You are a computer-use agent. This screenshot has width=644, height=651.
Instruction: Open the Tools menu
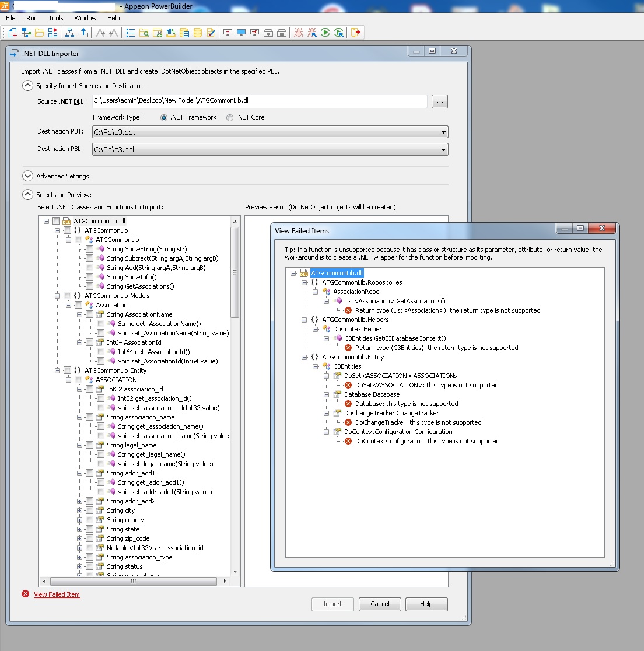click(x=56, y=18)
